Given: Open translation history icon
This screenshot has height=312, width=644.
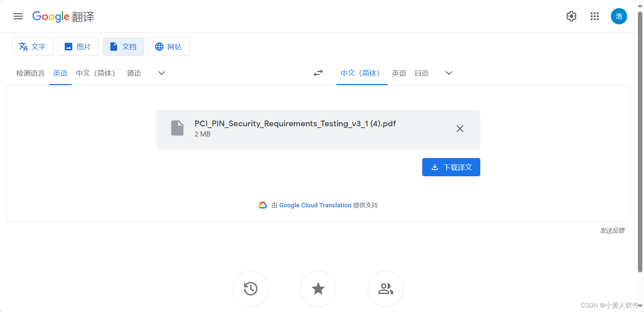Looking at the screenshot, I should click(x=251, y=289).
